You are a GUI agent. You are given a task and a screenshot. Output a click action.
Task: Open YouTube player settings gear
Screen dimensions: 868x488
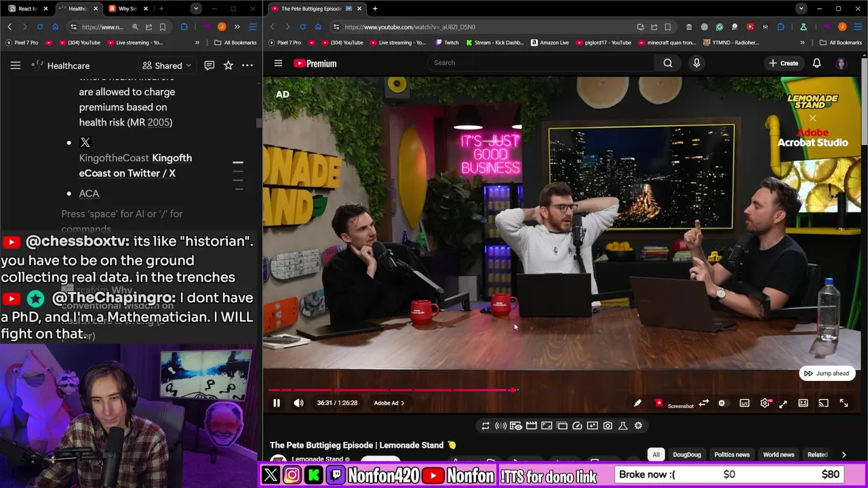pyautogui.click(x=765, y=403)
